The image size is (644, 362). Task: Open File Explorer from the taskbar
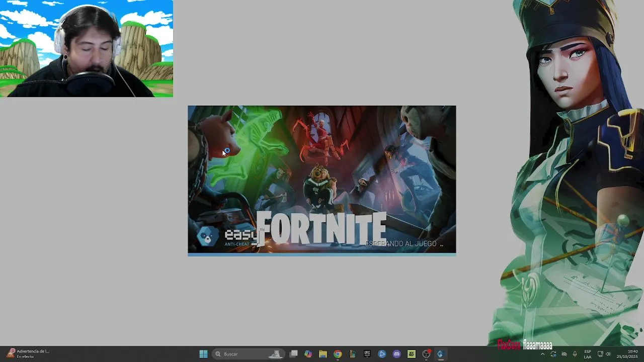[x=323, y=354]
